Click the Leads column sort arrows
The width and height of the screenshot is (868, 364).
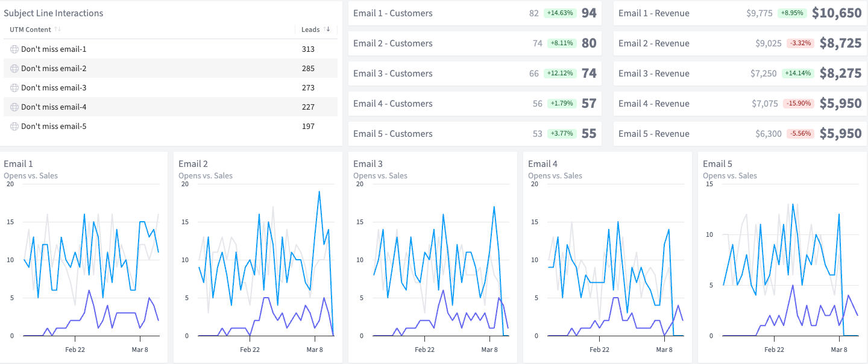[327, 30]
